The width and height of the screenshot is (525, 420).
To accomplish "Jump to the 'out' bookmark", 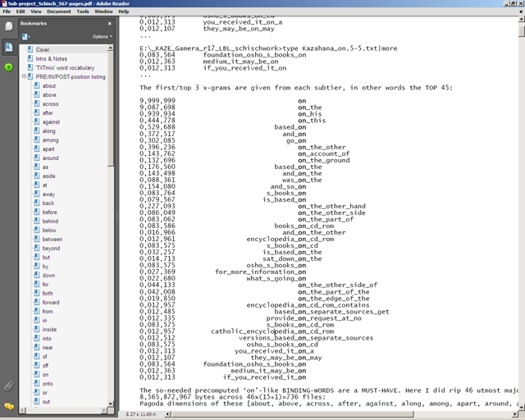I will pos(46,402).
